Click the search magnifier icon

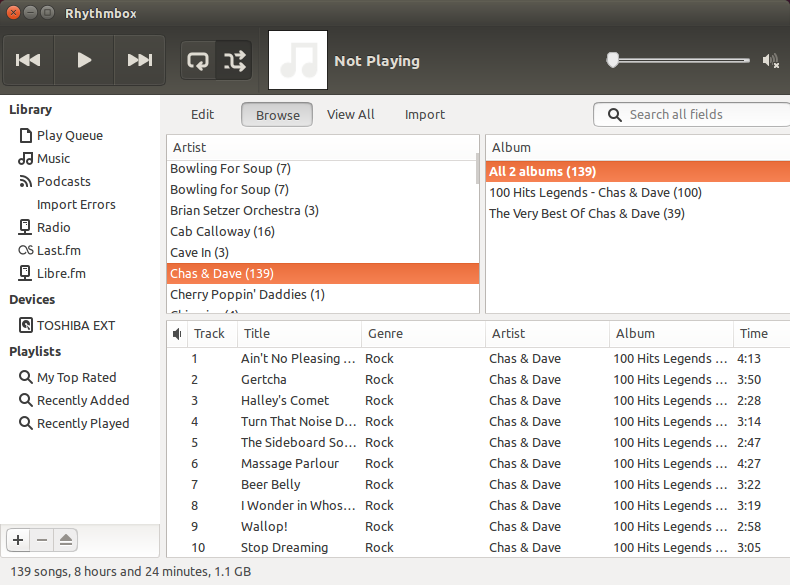[x=614, y=115]
